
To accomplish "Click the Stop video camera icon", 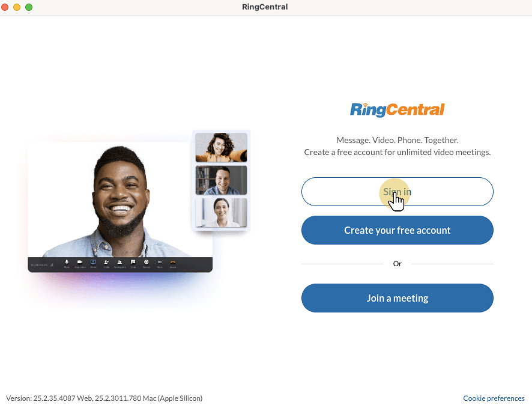I will coord(80,263).
